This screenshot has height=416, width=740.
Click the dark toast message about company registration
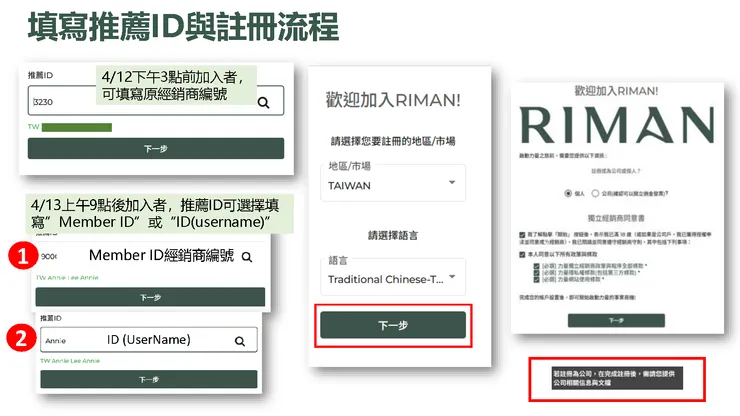(x=617, y=378)
